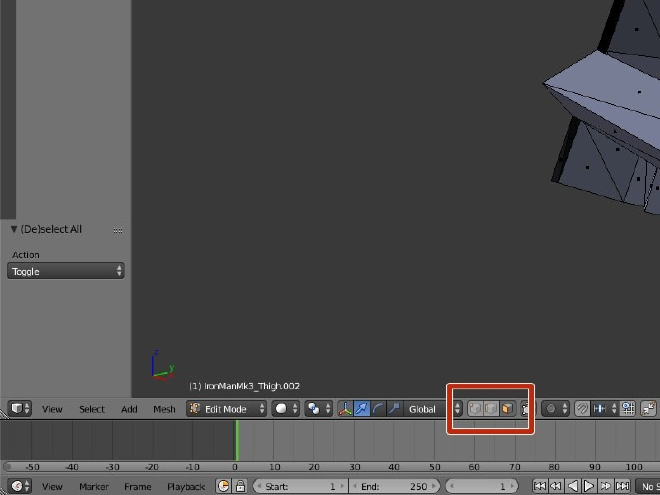Increase the End frame value
Viewport: 660px width, 495px height.
[434, 486]
